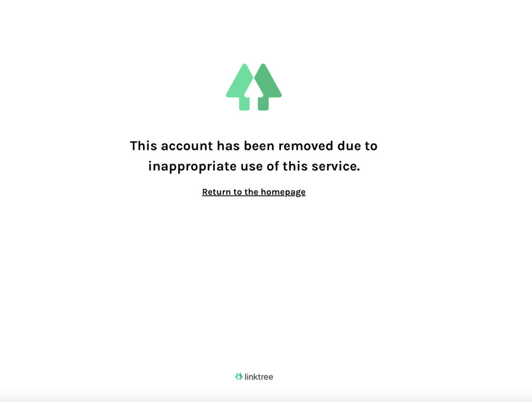Click the "inappropriate use of this service" text
This screenshot has height=402, width=532.
(x=254, y=166)
